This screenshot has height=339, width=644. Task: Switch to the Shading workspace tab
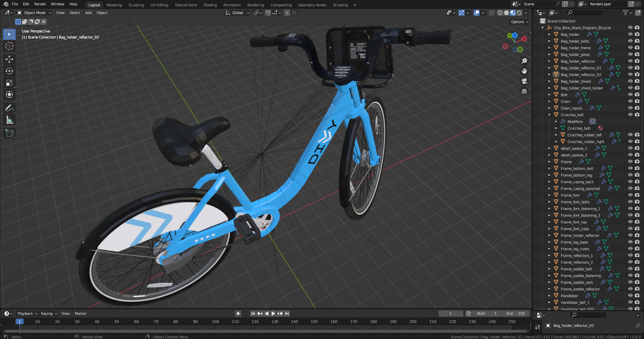tap(210, 5)
